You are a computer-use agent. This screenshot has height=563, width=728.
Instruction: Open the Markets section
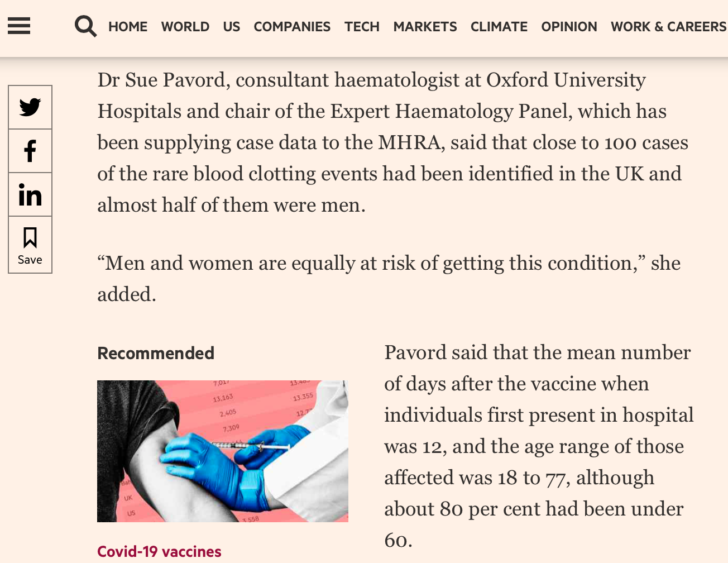click(425, 27)
